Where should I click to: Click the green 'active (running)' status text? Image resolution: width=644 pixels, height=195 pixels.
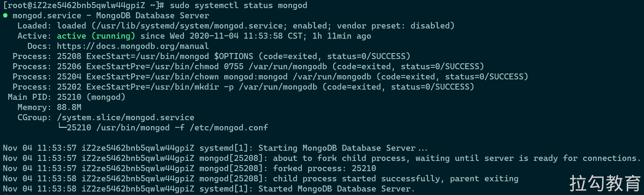tap(96, 36)
